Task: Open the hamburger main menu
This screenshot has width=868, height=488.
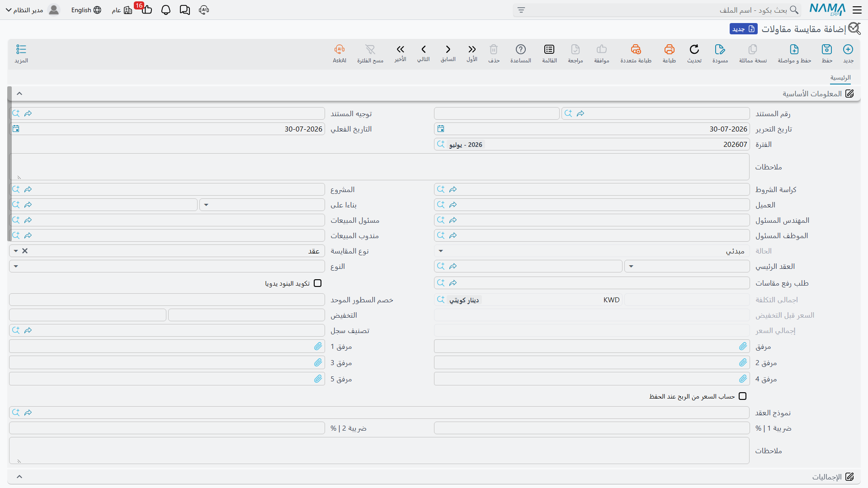Action: pyautogui.click(x=857, y=10)
